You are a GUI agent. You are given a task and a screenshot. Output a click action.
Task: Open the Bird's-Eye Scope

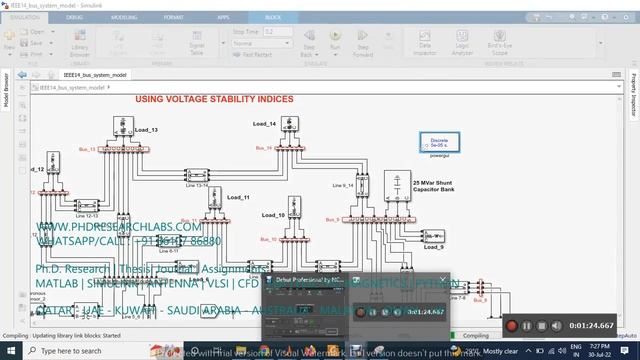tap(500, 43)
